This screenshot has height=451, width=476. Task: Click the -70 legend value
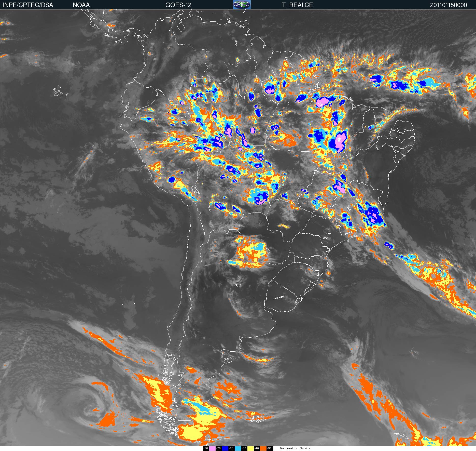[218, 448]
